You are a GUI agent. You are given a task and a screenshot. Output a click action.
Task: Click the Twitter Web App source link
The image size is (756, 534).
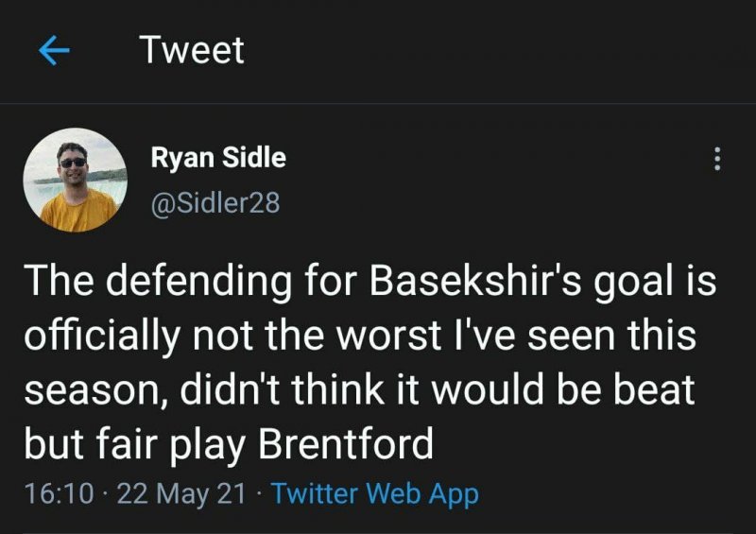coord(374,493)
